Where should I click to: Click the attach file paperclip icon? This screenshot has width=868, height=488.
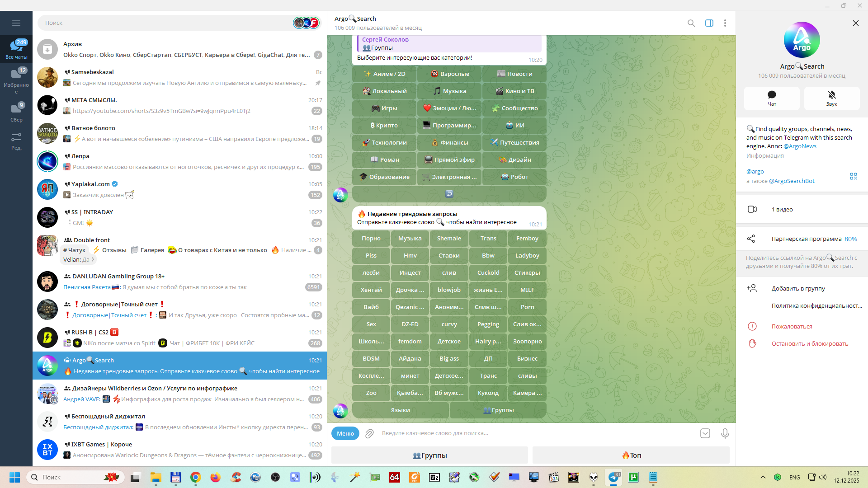point(369,433)
